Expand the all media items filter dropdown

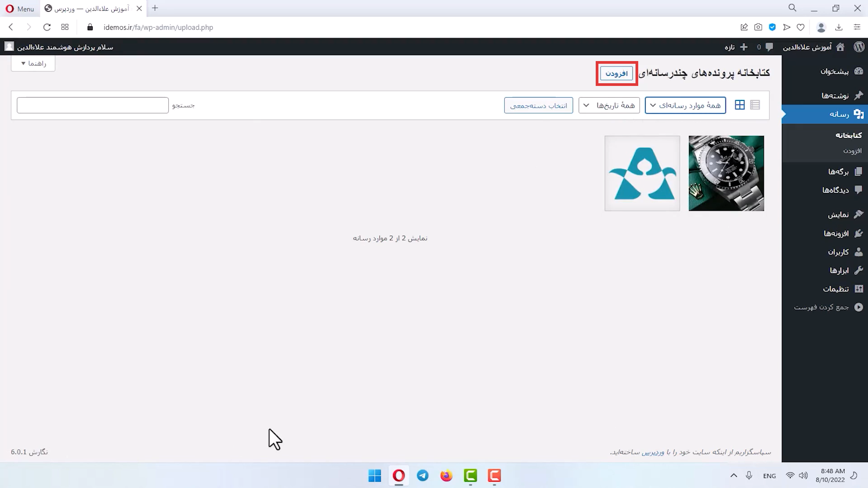tap(685, 105)
